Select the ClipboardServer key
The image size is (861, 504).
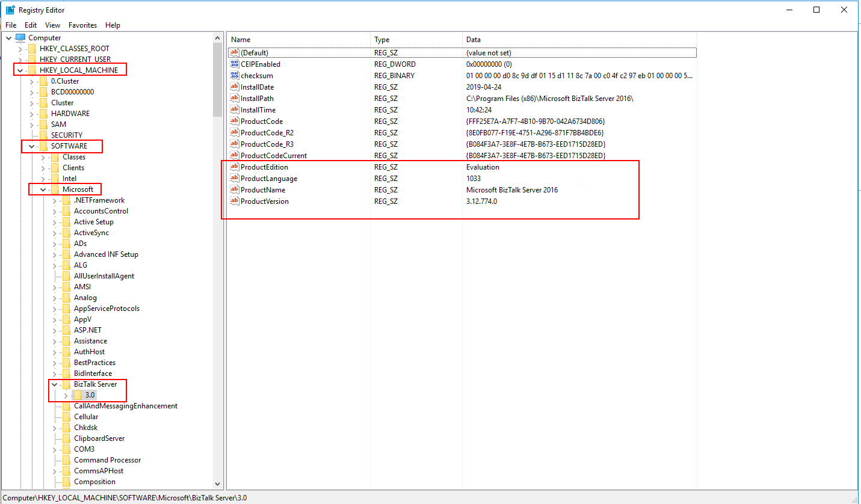pyautogui.click(x=99, y=438)
